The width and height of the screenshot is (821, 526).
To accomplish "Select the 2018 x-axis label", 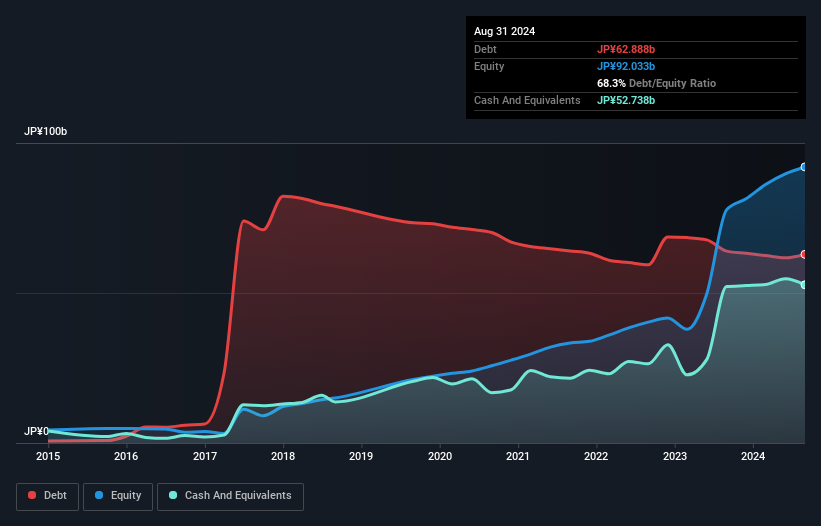I will pos(283,456).
